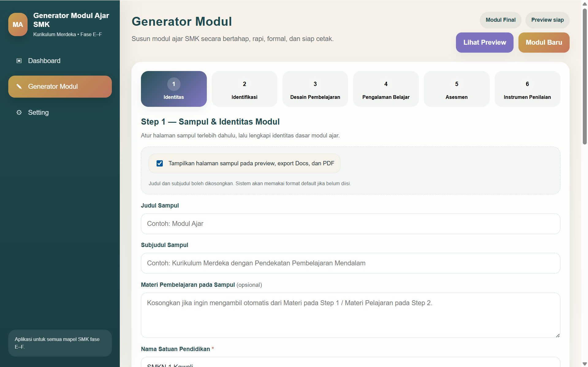The height and width of the screenshot is (367, 588).
Task: Click the 'Generator Modul' page title
Action: click(x=182, y=21)
